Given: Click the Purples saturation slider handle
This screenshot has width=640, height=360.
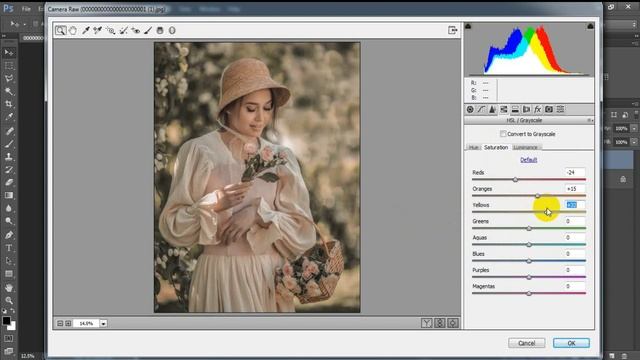Looking at the screenshot, I should tap(529, 278).
